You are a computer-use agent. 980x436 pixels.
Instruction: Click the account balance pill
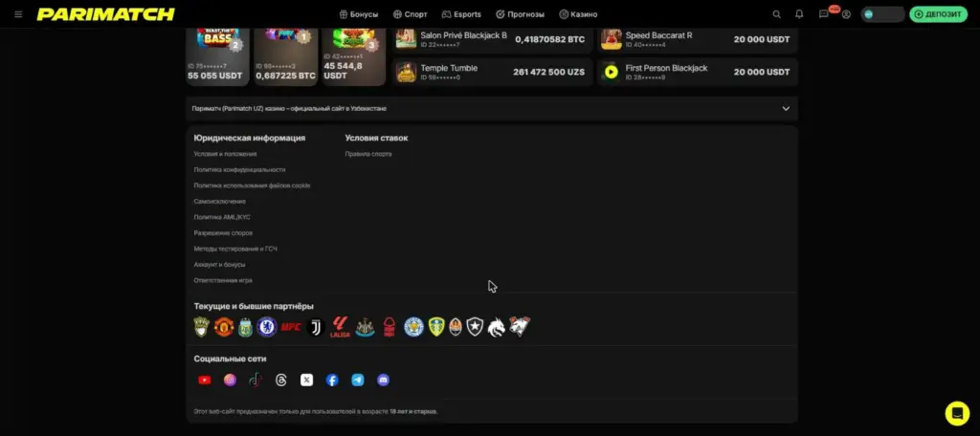(x=881, y=13)
